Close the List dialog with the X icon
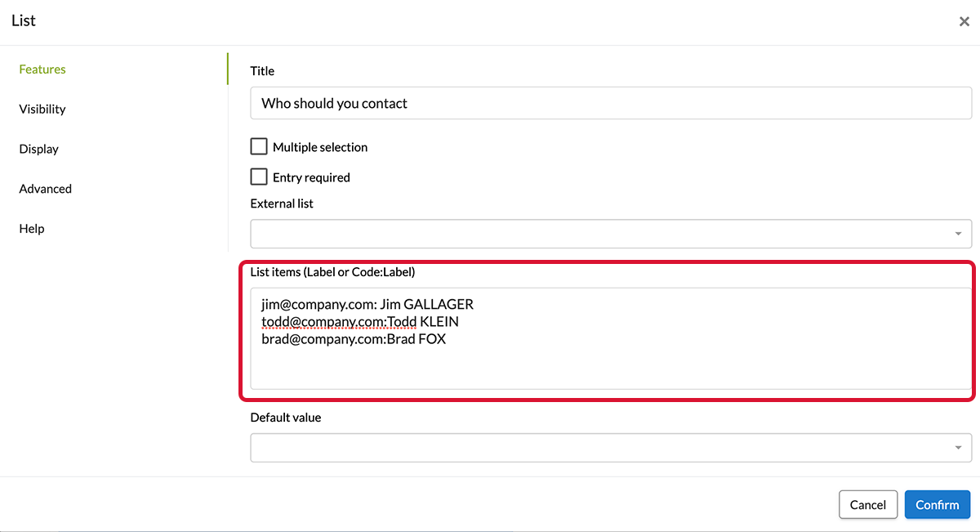Screen dimensions: 980x532 point(964,22)
